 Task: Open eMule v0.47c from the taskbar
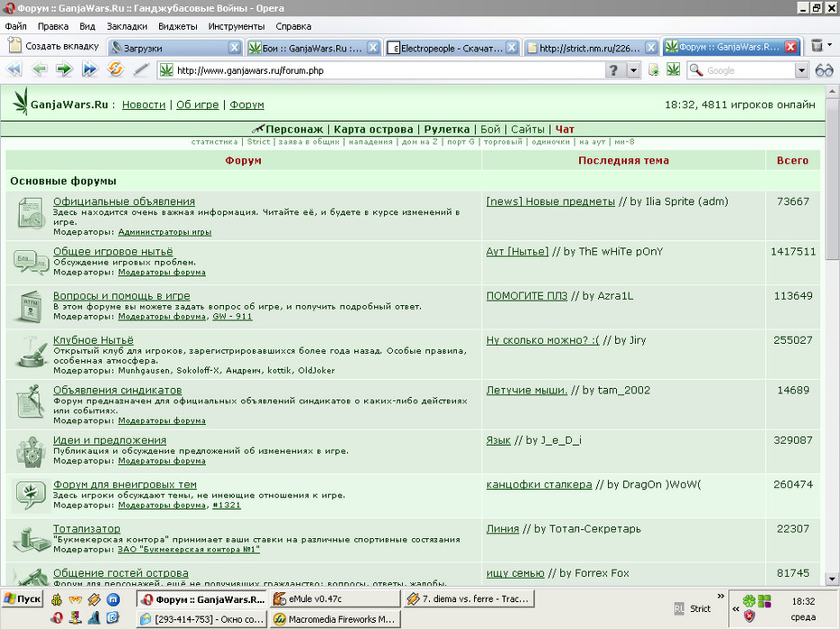click(x=335, y=599)
